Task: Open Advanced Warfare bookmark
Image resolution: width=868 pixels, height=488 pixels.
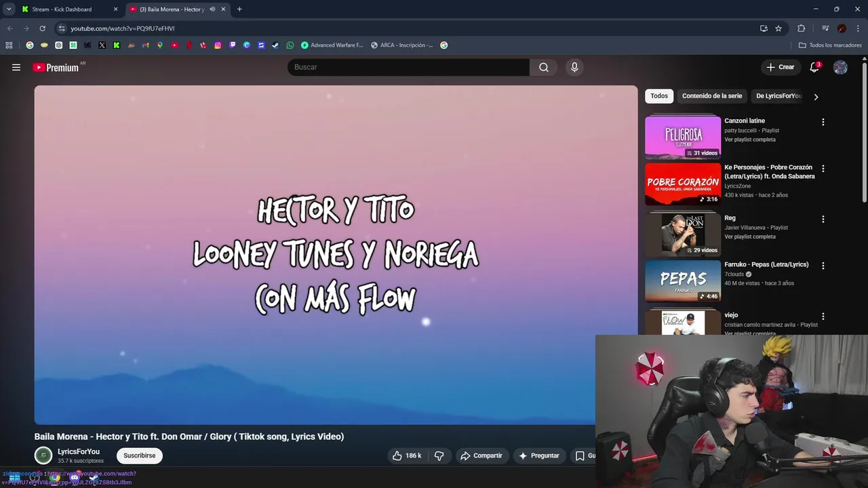Action: pyautogui.click(x=332, y=45)
